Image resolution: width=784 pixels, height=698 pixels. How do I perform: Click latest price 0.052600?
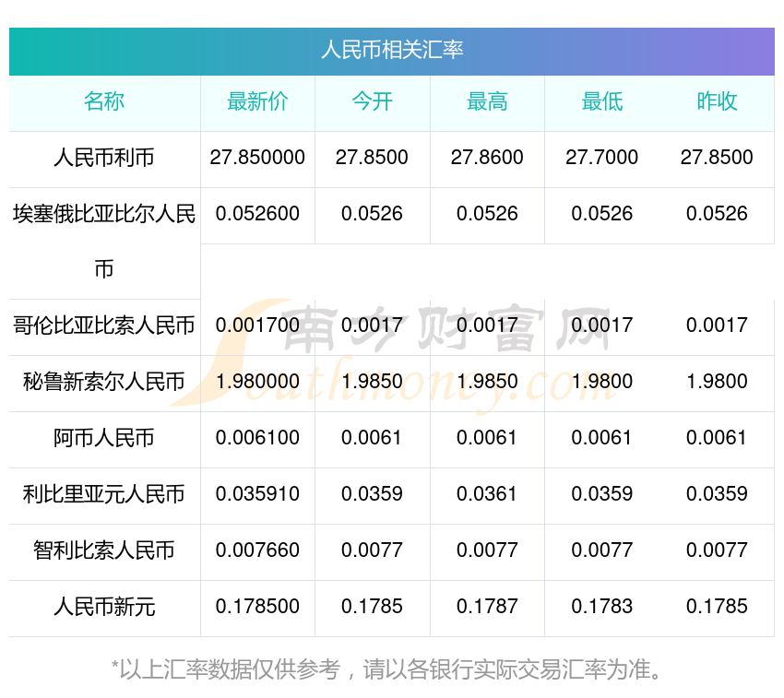coord(257,214)
